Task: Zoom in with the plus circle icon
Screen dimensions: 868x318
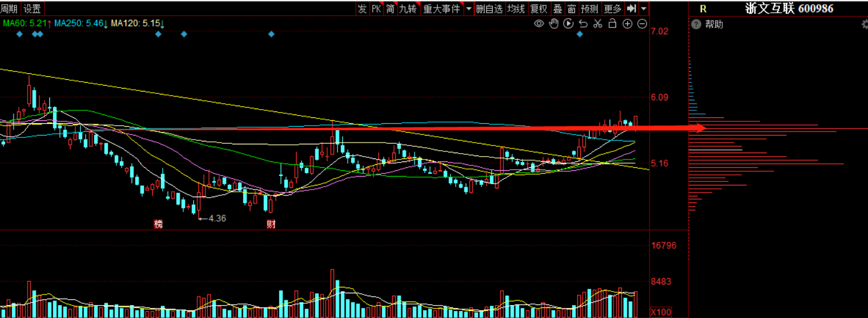Action: coord(627,23)
